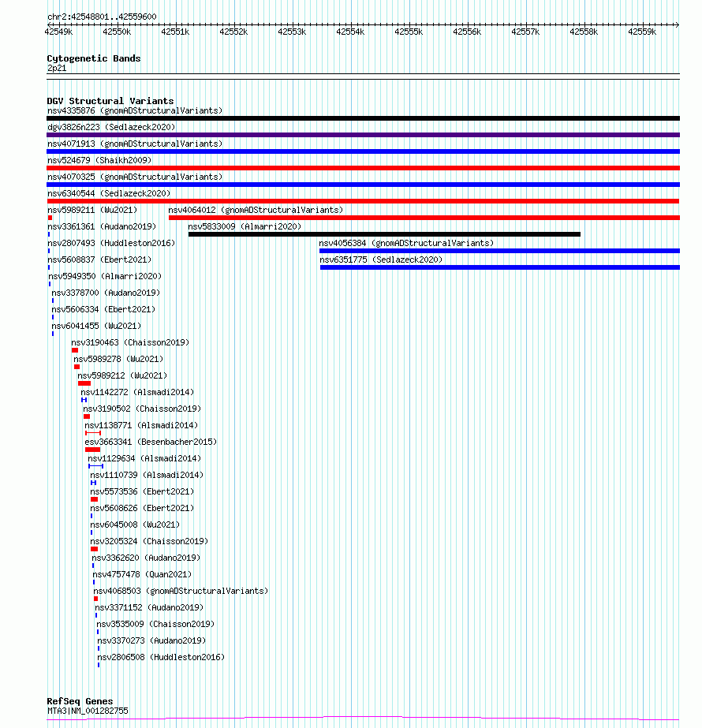Click the nsv6340544 (Sedlazeck2020) label
702x728 pixels.
[109, 193]
